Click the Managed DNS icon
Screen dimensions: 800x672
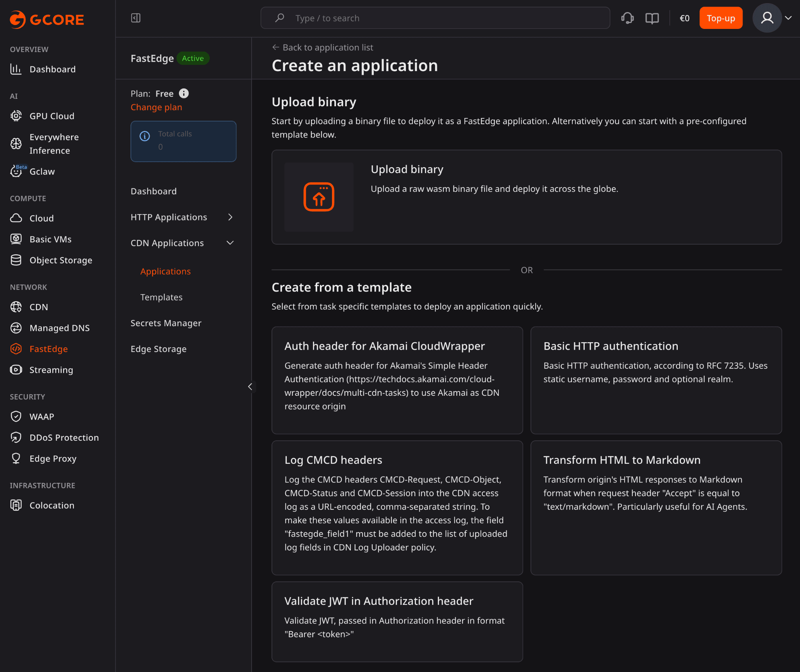(x=16, y=328)
